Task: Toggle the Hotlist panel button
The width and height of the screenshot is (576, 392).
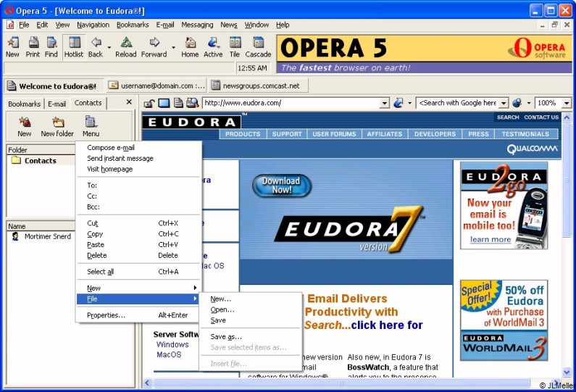Action: [74, 47]
